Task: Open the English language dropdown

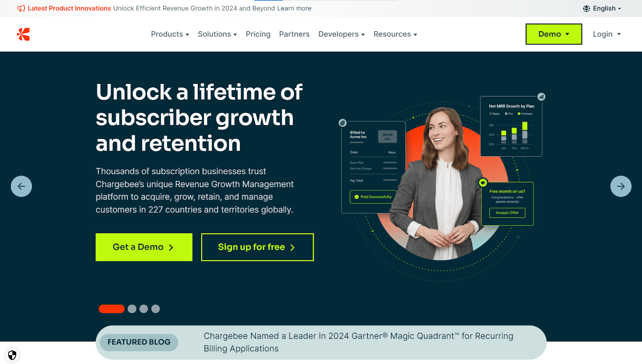Action: pos(602,8)
